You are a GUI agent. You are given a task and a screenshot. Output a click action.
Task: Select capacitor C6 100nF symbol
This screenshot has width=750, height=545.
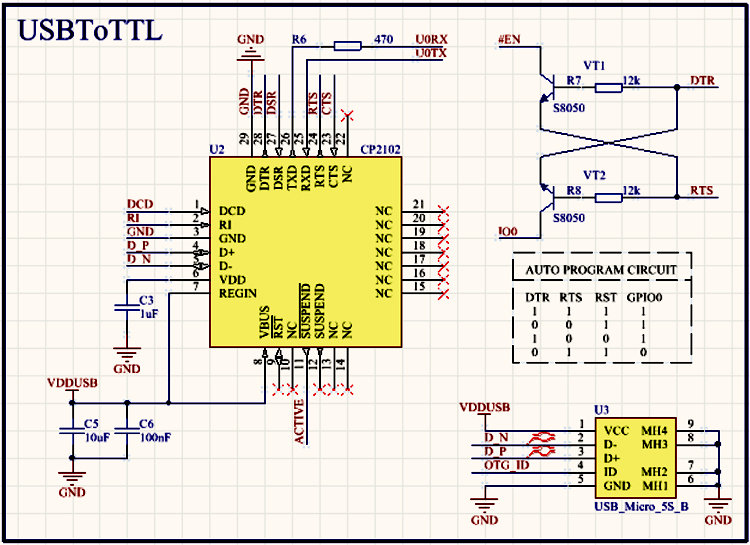pyautogui.click(x=126, y=434)
